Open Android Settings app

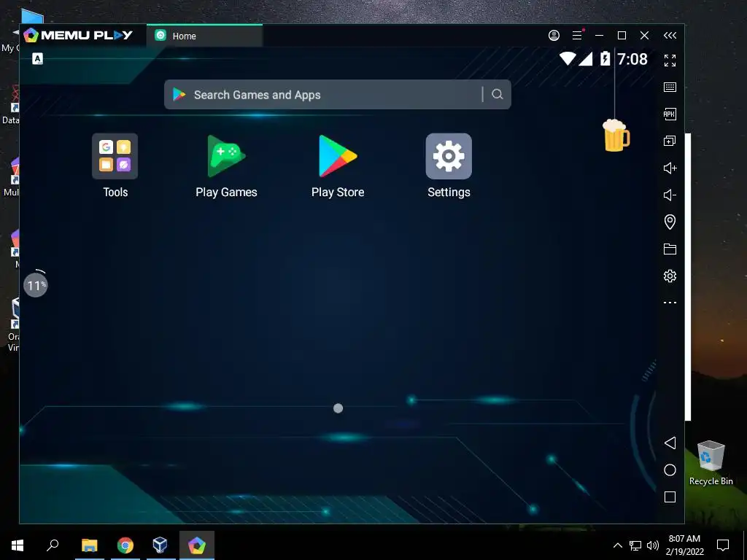449,156
